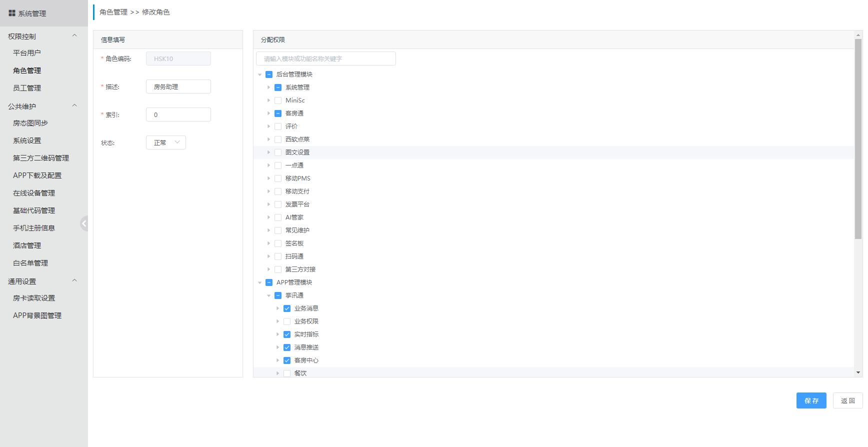Expand the MiniSc tree node
Viewport: 868px width, 447px height.
[269, 100]
